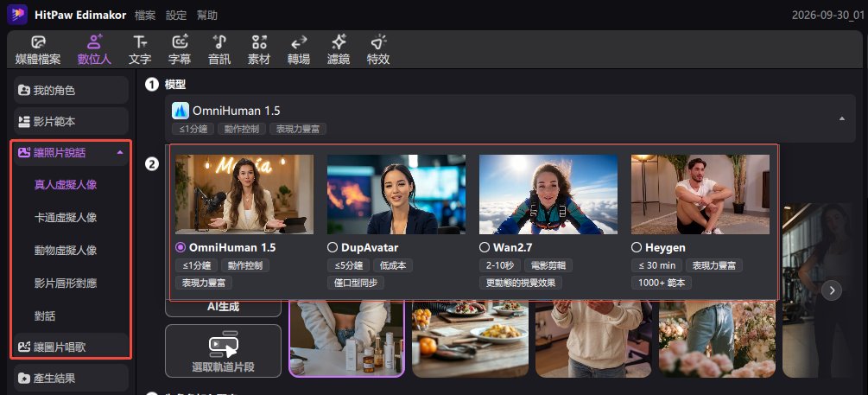
Task: Select 動物虛擬人像 in sidebar
Action: pyautogui.click(x=66, y=251)
